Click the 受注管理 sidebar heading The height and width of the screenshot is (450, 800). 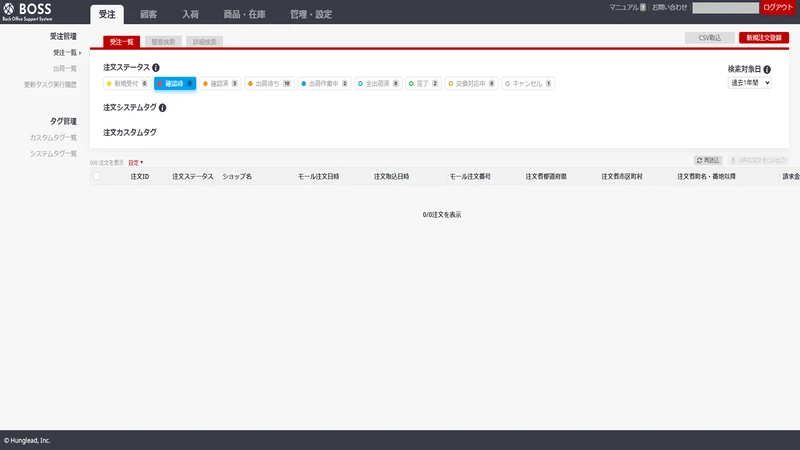point(63,36)
